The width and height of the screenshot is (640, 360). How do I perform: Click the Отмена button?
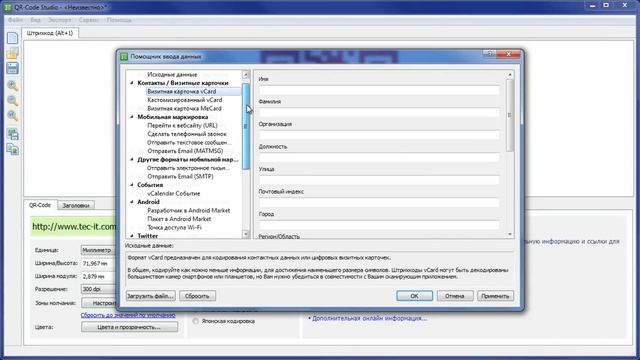(x=455, y=296)
